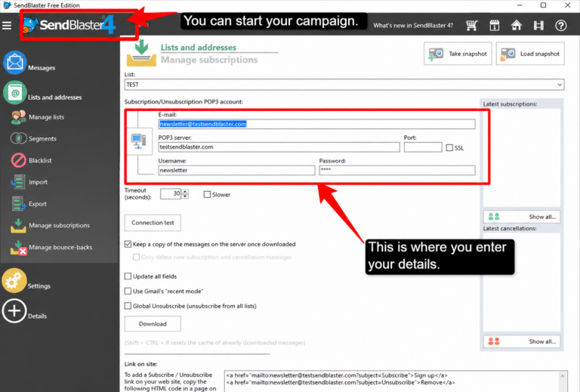Open the Messages envelope icon
The height and width of the screenshot is (392, 580).
(15, 63)
